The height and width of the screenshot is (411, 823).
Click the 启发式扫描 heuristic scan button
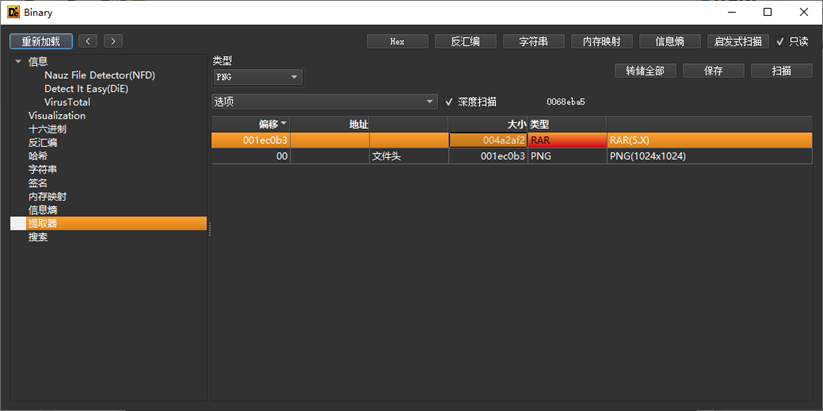tap(738, 42)
